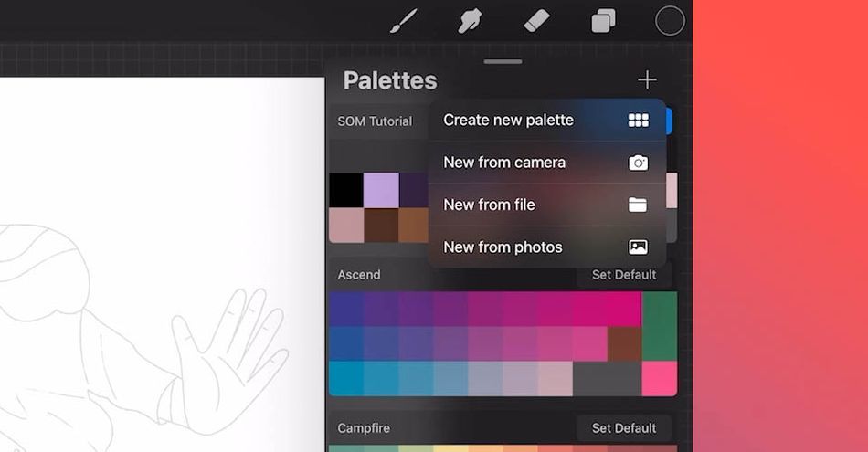
Task: Select the Ascend palette title
Action: (359, 275)
